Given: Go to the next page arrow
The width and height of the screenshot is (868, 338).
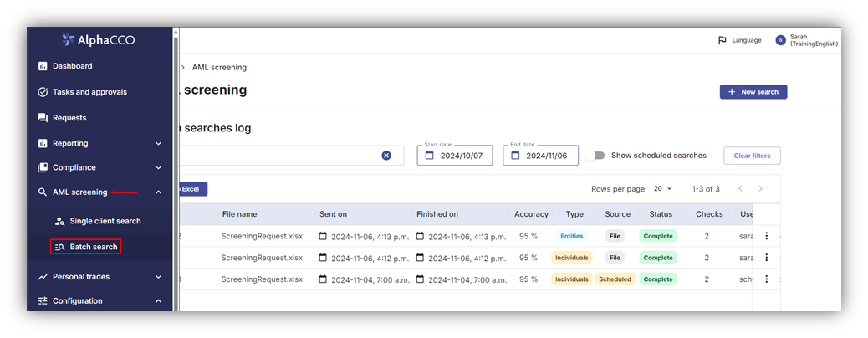Looking at the screenshot, I should 761,189.
